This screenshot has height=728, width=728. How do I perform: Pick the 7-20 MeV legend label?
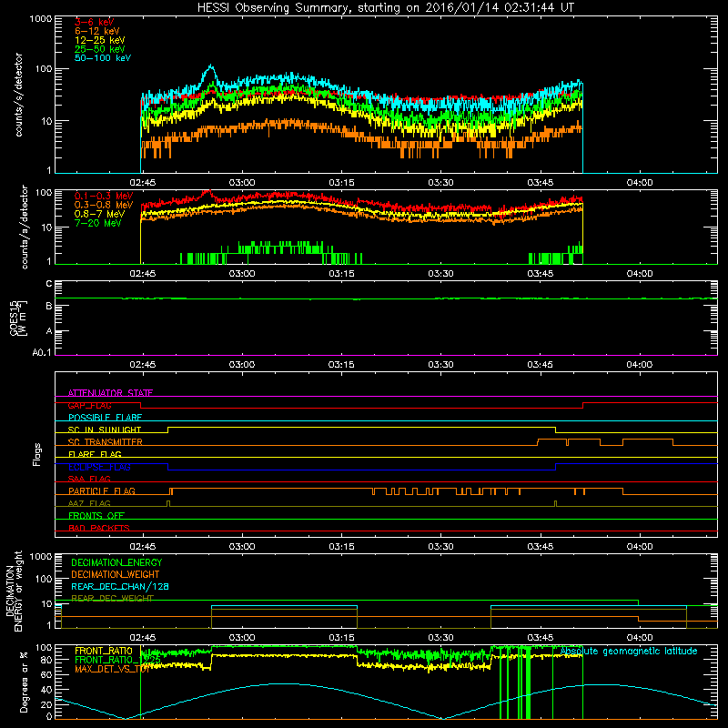coord(98,223)
